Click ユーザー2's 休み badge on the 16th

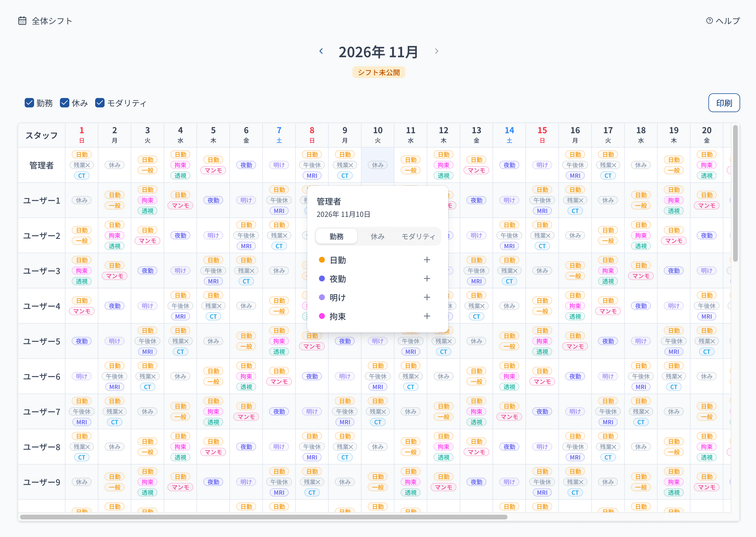(x=575, y=235)
